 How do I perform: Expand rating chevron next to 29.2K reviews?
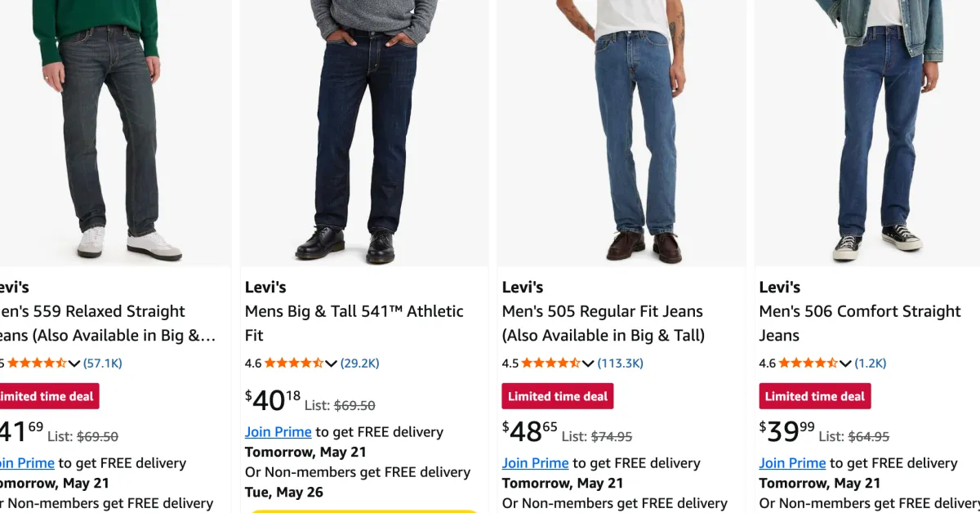[x=331, y=364]
